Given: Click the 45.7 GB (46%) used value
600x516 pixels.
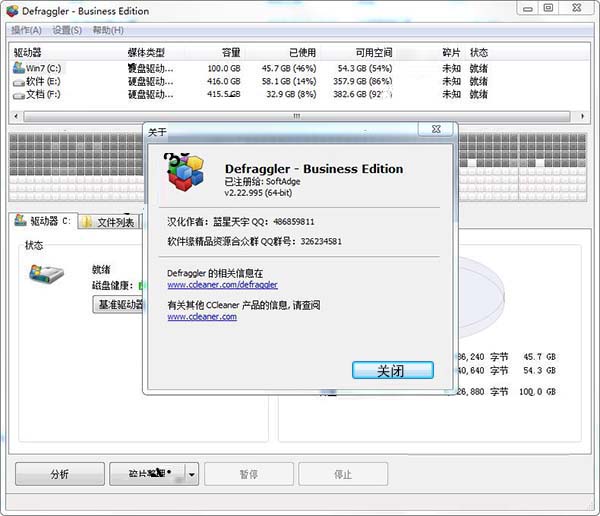Looking at the screenshot, I should coord(289,69).
